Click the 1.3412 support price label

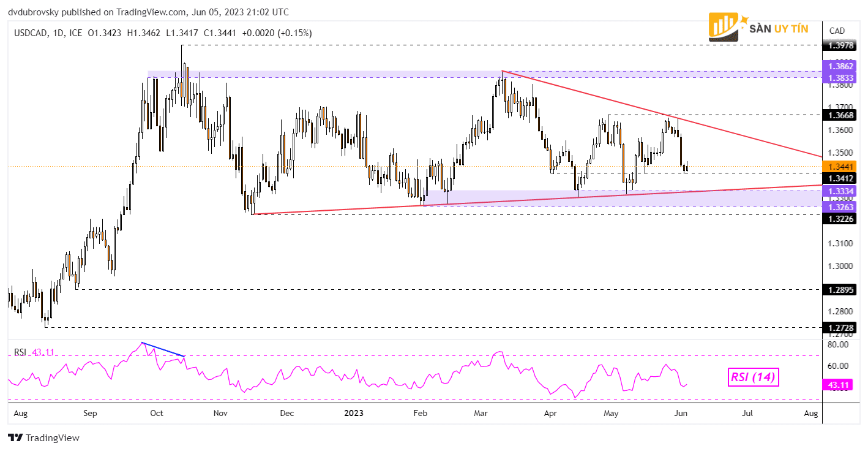coord(838,178)
